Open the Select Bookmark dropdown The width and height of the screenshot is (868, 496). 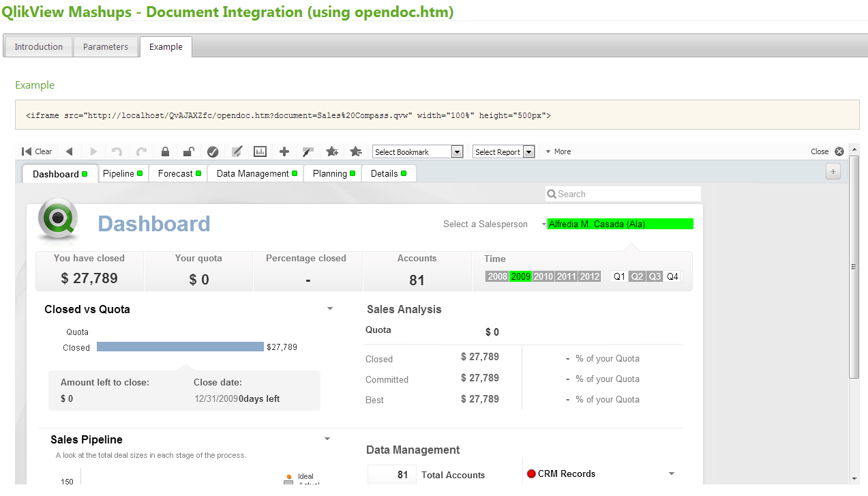tap(418, 152)
